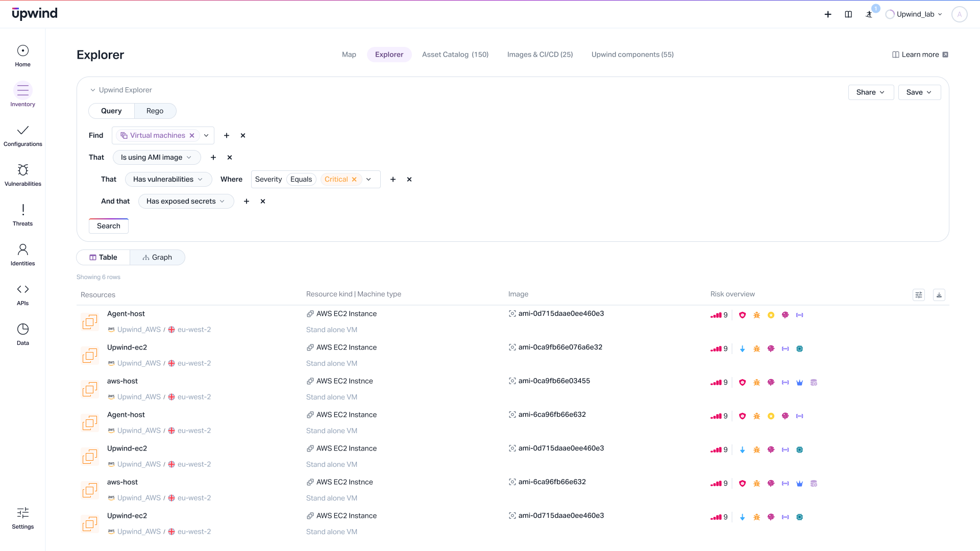This screenshot has height=551, width=980.
Task: Collapse the Upwind Explorer panel
Action: [93, 90]
